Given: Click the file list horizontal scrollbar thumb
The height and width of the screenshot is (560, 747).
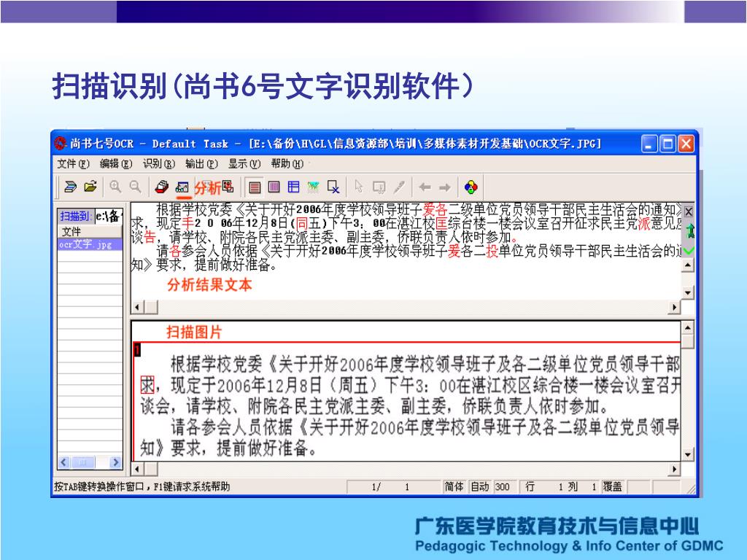Looking at the screenshot, I should pyautogui.click(x=83, y=462).
